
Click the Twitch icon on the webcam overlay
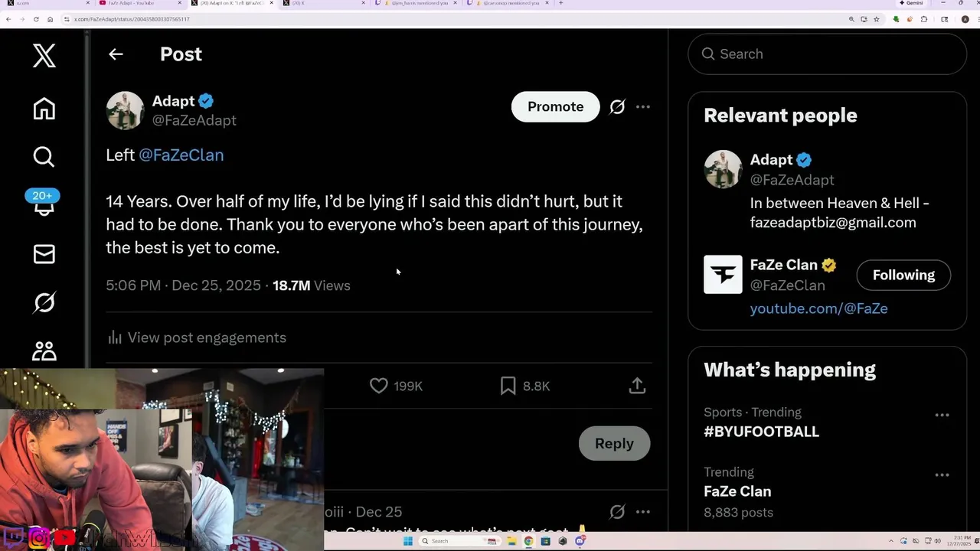coord(13,537)
